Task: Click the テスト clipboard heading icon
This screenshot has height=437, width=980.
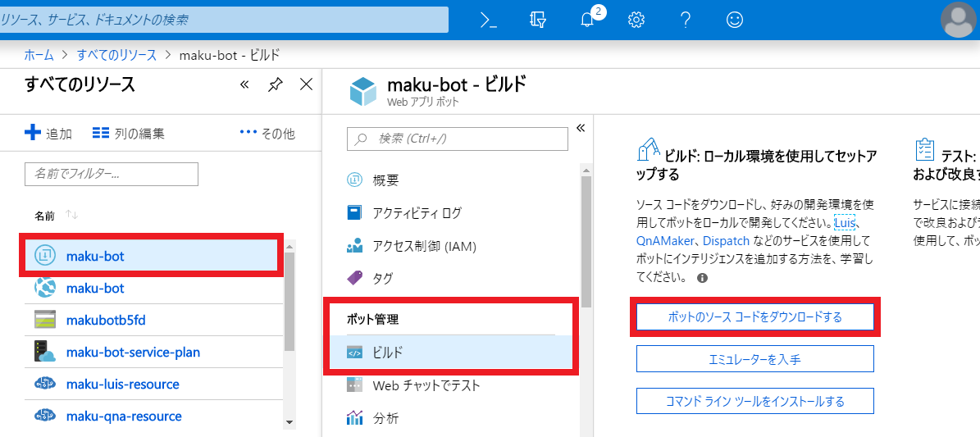Action: coord(925,150)
